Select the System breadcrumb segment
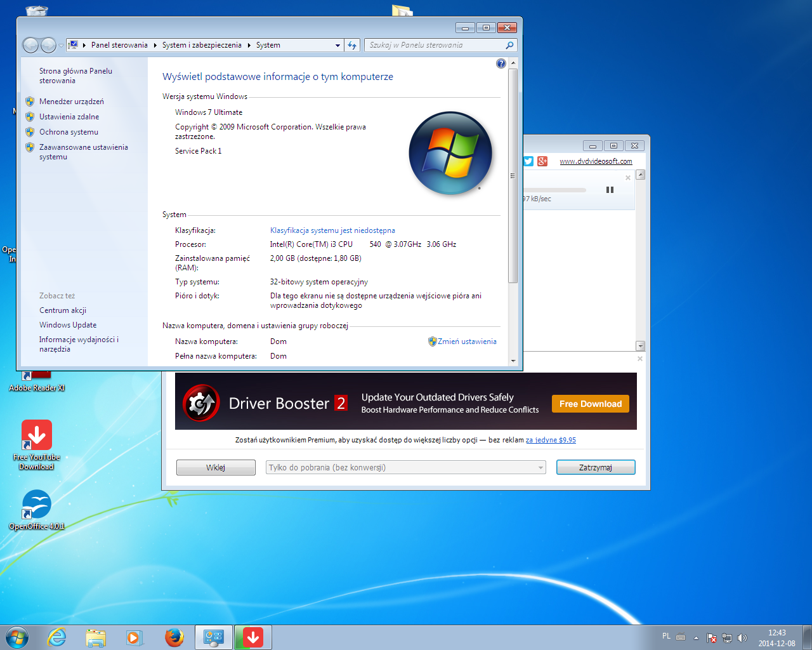 268,45
